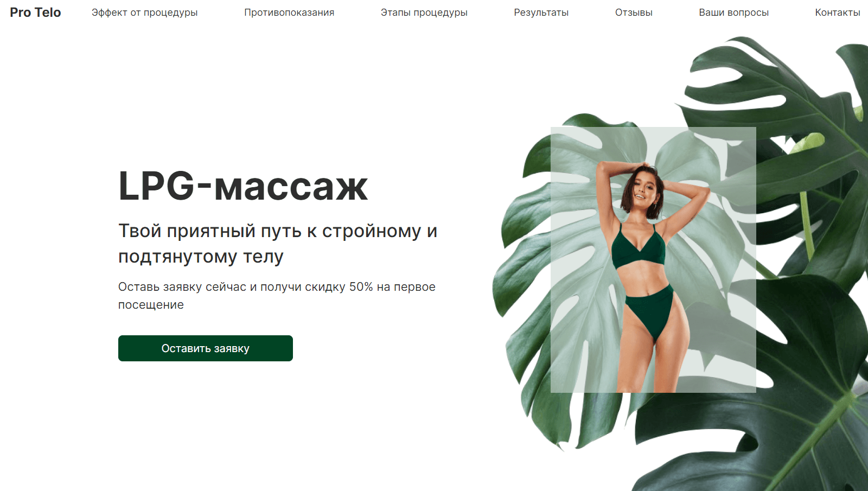
Task: Click the LPG-массаж main heading
Action: pos(243,186)
